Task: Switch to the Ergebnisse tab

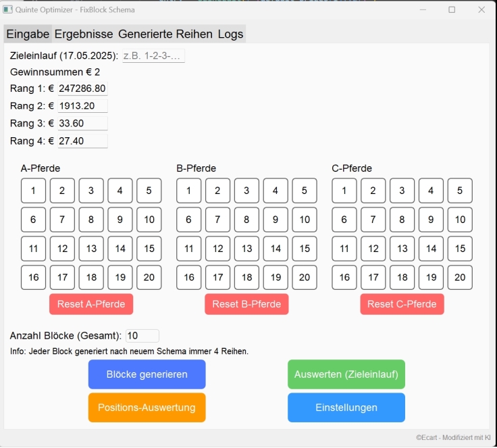Action: coord(84,34)
